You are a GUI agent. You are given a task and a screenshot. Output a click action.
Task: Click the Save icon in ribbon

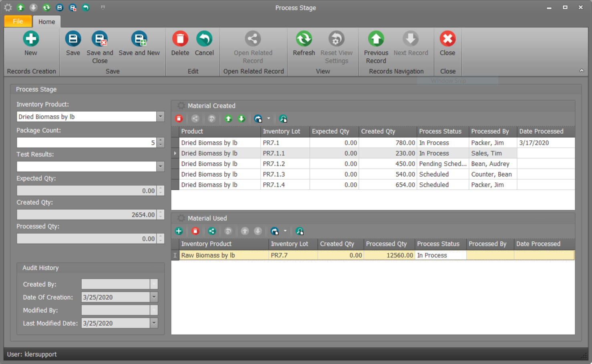pos(73,39)
